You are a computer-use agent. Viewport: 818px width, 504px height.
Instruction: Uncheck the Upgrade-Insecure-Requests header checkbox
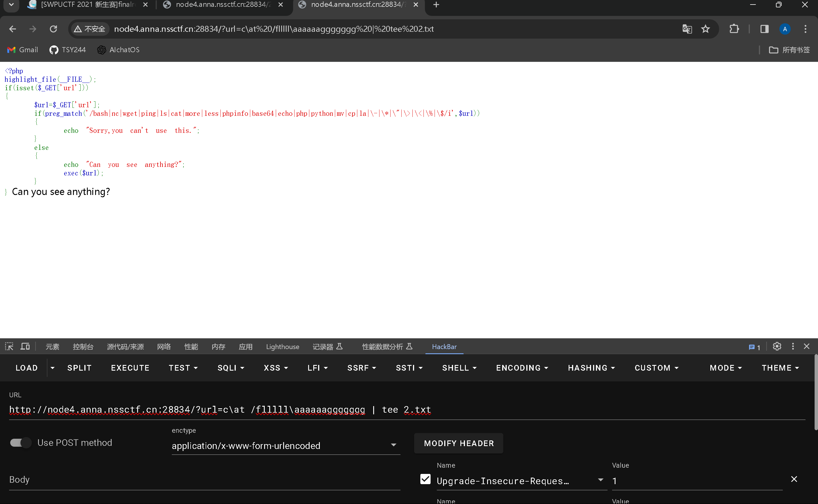pos(425,479)
